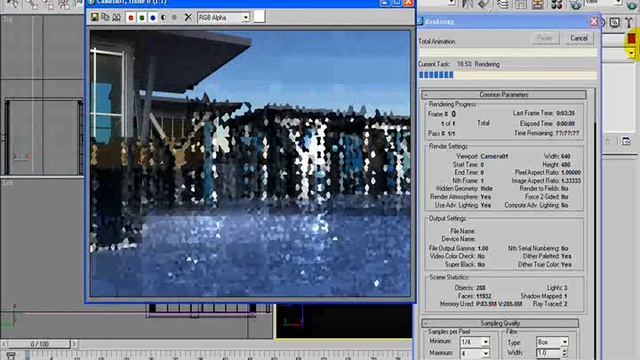This screenshot has width=640, height=360.
Task: Cancel the rendering
Action: 579,38
